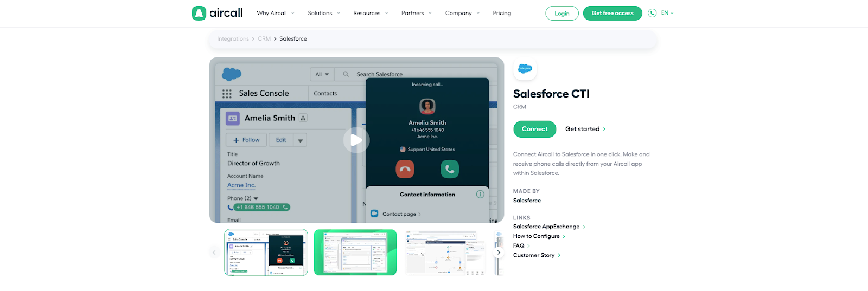Expand the Partners menu

pyautogui.click(x=417, y=13)
